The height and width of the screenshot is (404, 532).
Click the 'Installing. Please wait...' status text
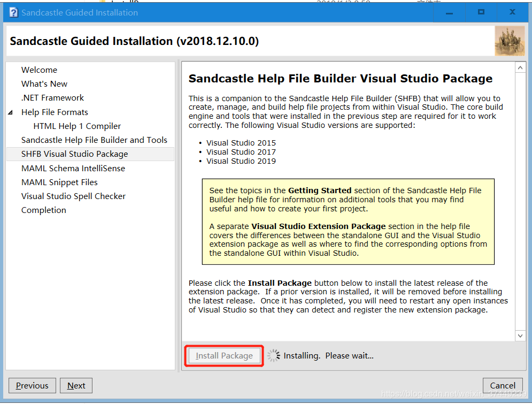pos(328,356)
